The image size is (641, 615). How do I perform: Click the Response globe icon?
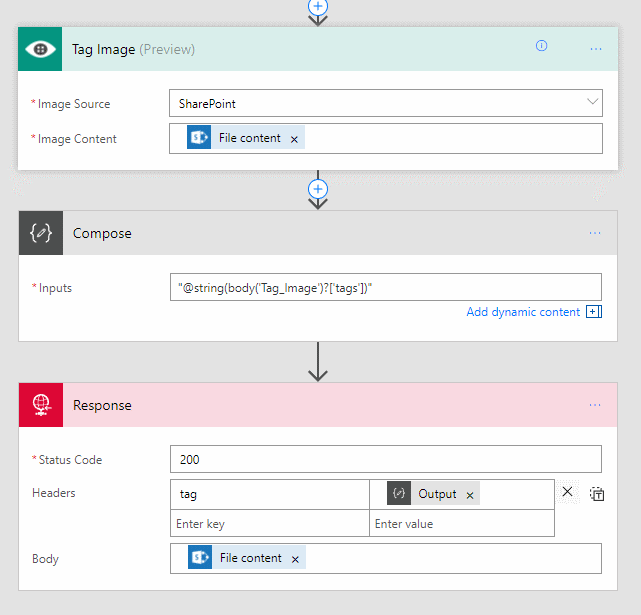(x=41, y=405)
